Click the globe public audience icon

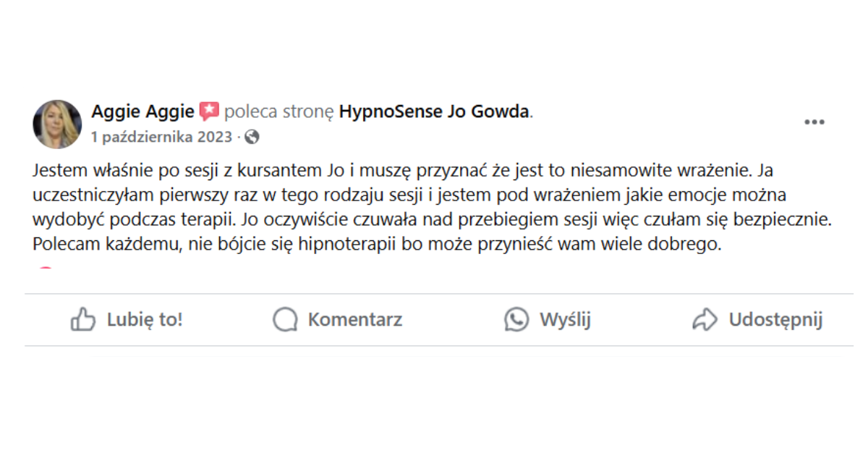[252, 137]
